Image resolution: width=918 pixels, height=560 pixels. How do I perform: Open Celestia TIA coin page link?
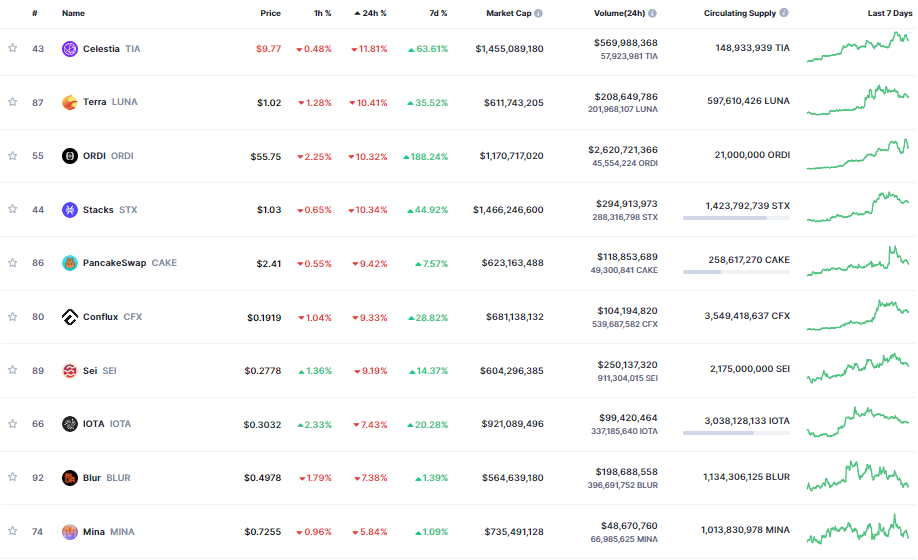(111, 49)
